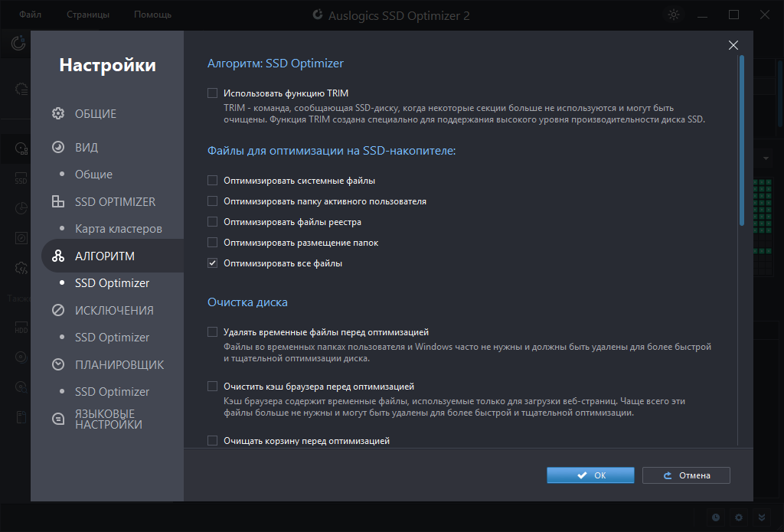Select Общие under ВИД
784x532 pixels.
point(93,174)
